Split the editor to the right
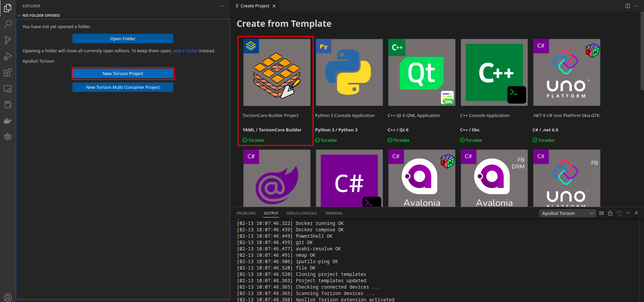Viewport: 644px width, 302px height. coord(628,6)
